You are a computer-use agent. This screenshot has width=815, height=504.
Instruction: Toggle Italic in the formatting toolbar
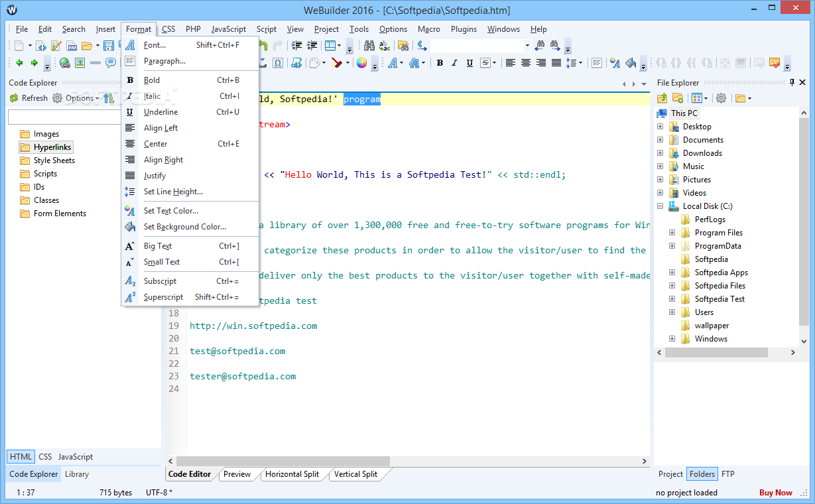(454, 63)
